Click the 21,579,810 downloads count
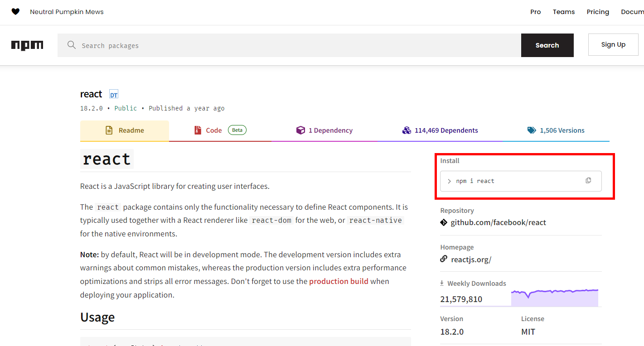Viewport: 644px width, 346px height. tap(461, 299)
